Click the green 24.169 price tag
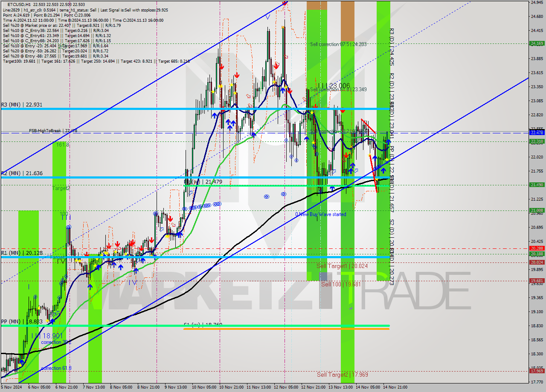Viewport: 546px width, 392px height. pyautogui.click(x=537, y=43)
